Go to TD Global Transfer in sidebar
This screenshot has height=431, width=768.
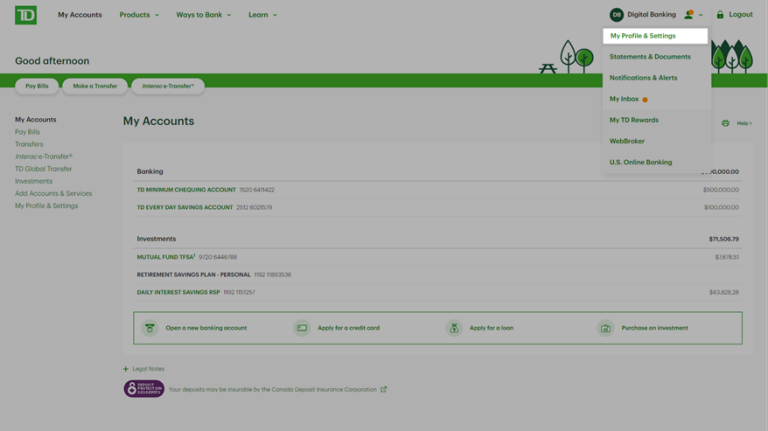[x=43, y=169]
